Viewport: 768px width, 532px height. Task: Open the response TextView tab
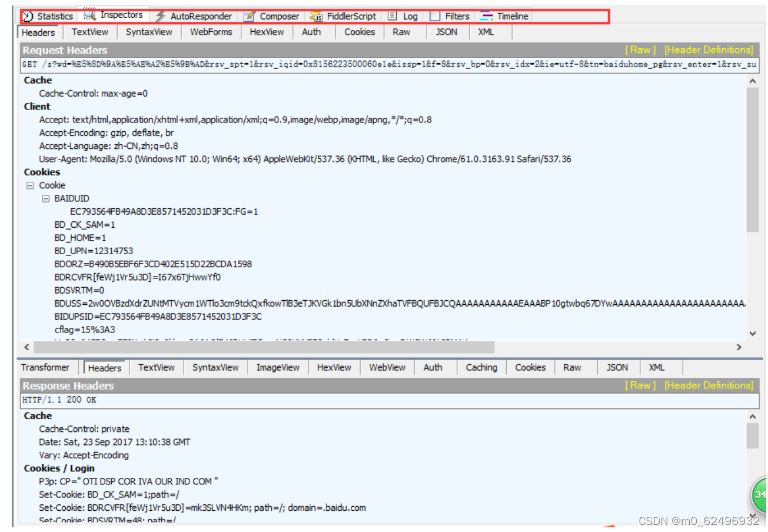[157, 367]
